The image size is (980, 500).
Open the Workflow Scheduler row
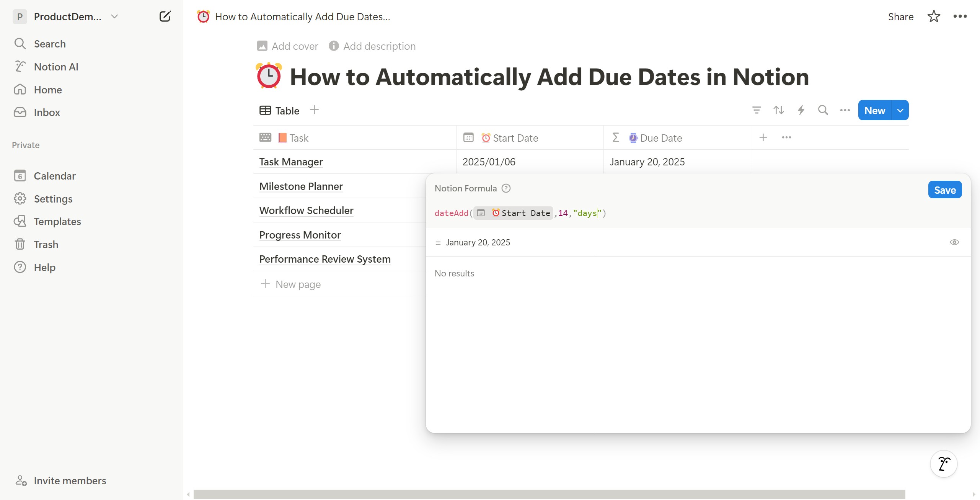(x=306, y=211)
